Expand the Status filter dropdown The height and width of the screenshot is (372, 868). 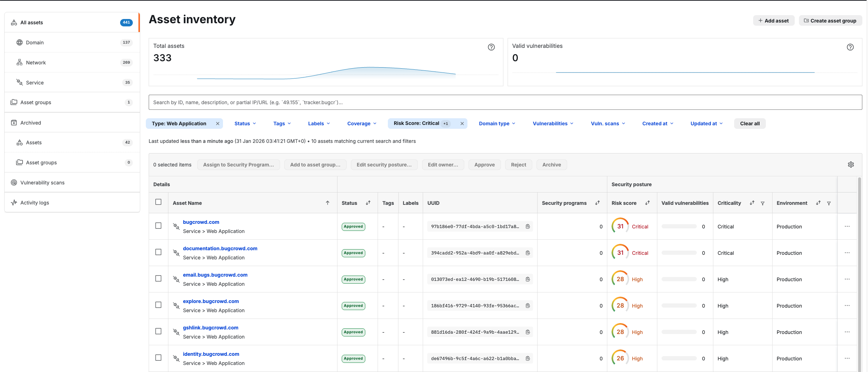point(245,124)
